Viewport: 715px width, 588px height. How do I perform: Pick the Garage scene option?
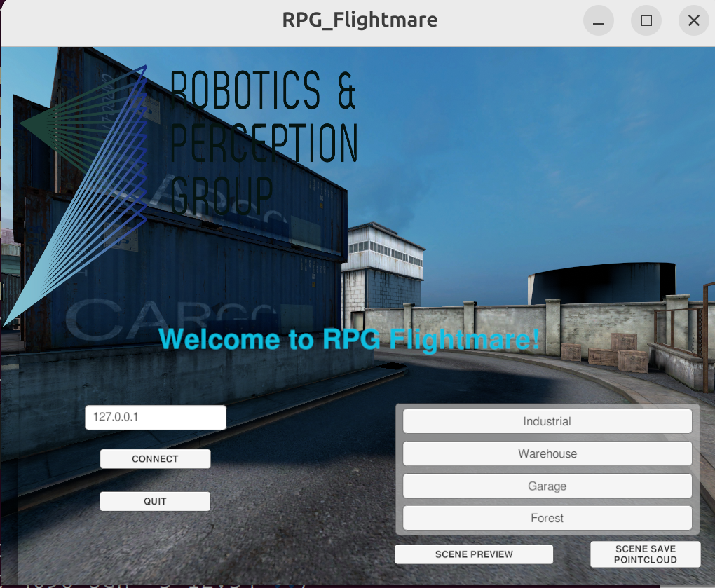pos(547,486)
